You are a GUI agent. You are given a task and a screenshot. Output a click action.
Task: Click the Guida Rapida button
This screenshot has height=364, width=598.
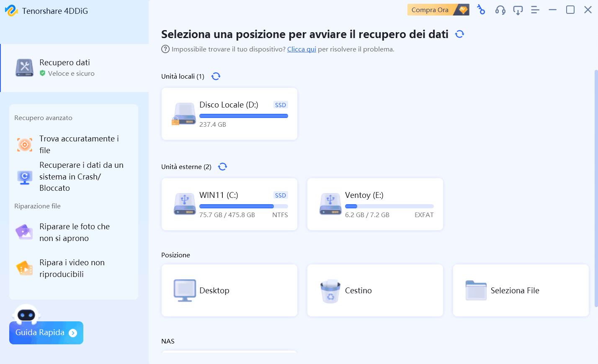point(46,333)
